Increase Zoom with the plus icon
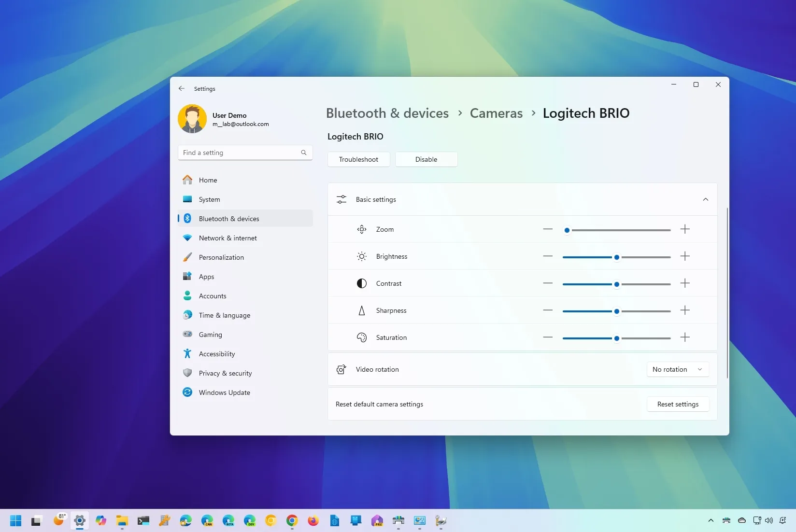The image size is (796, 532). [x=684, y=229]
